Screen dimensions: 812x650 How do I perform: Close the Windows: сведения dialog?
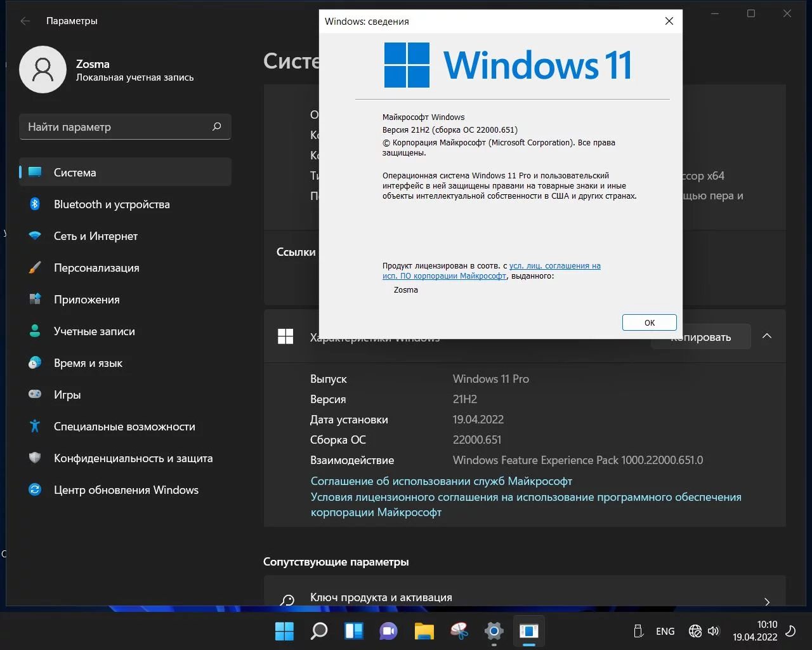(669, 21)
